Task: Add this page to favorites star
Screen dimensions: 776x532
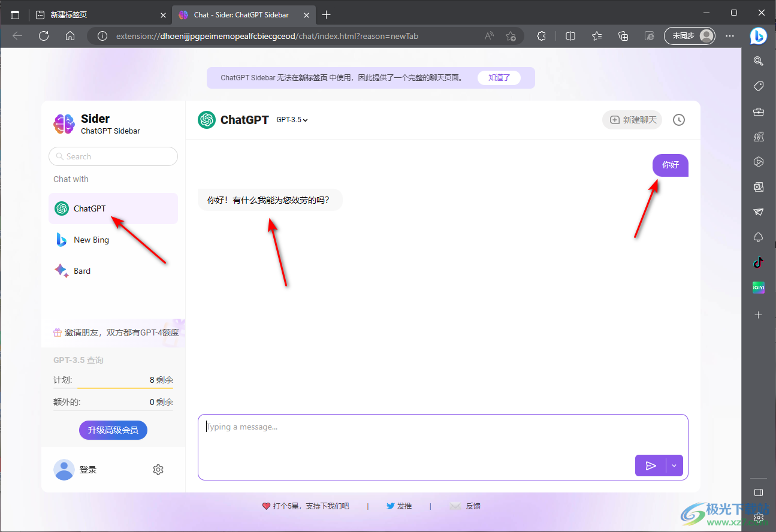Action: 511,36
